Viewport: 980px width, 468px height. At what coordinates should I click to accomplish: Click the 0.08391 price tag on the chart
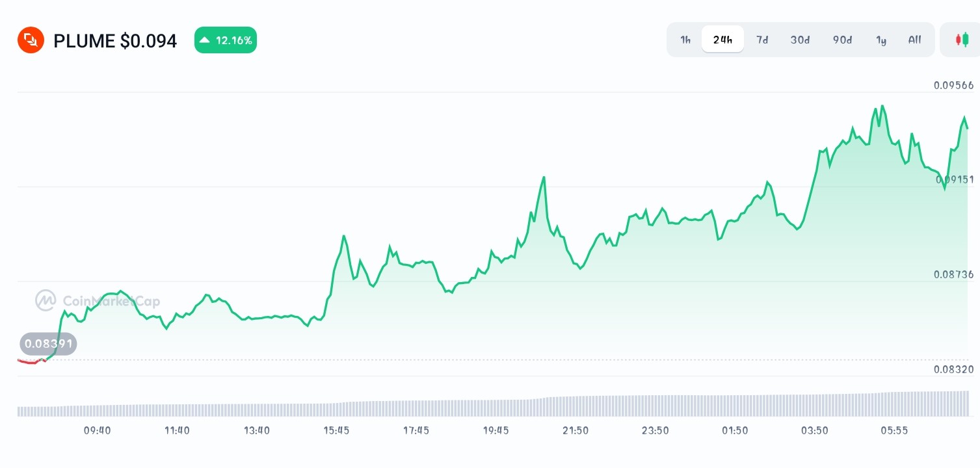click(49, 343)
